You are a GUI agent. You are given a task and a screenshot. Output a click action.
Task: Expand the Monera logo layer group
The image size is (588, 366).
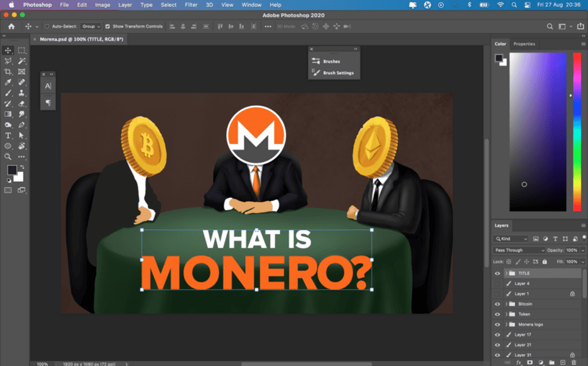point(506,324)
